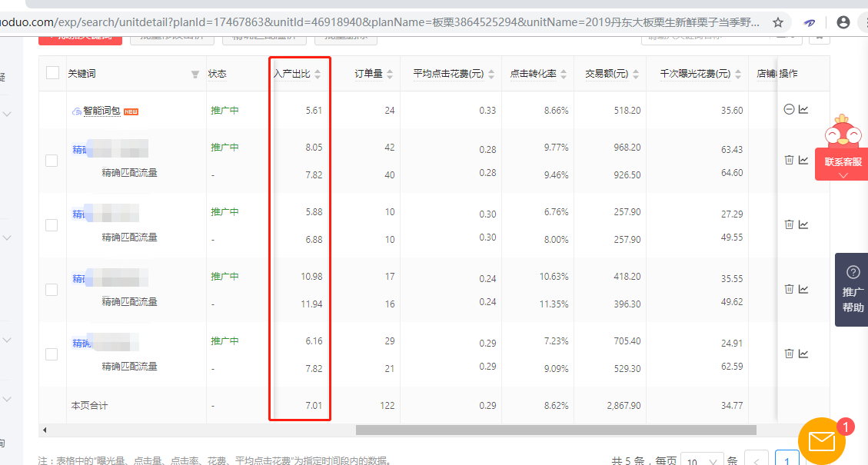Click the 状态 column header
The image size is (868, 465).
217,74
